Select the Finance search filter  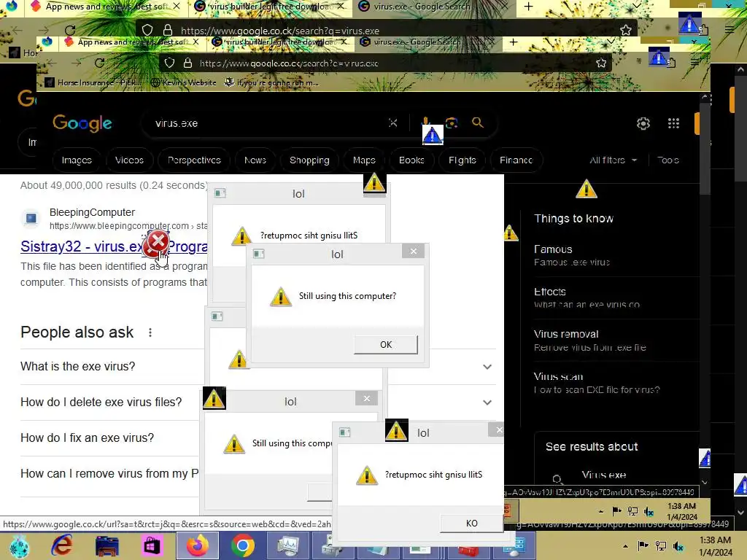516,160
